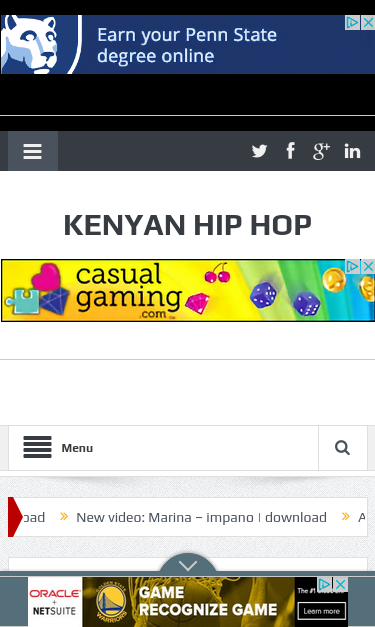Viewport: 375px width, 627px height.
Task: Click the Learn more ad button
Action: coord(321,611)
